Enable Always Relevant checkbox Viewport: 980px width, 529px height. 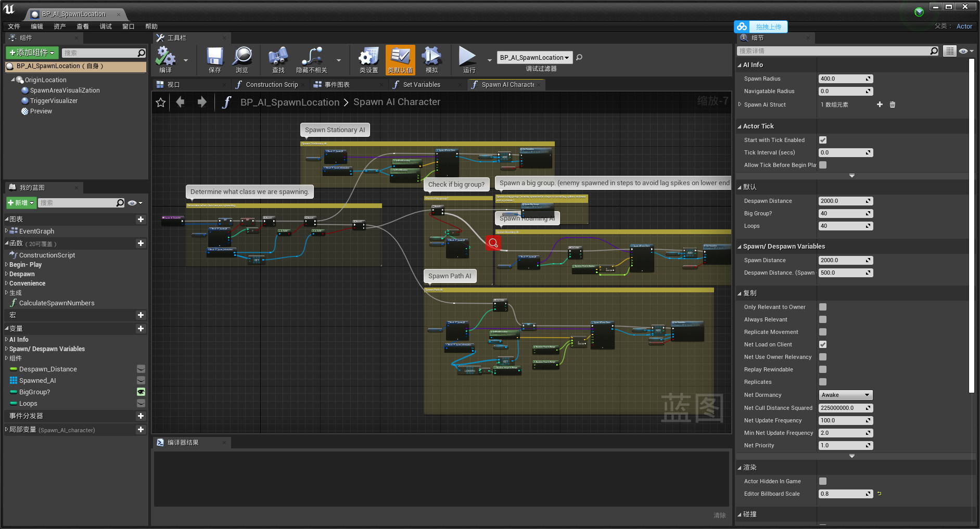tap(823, 319)
